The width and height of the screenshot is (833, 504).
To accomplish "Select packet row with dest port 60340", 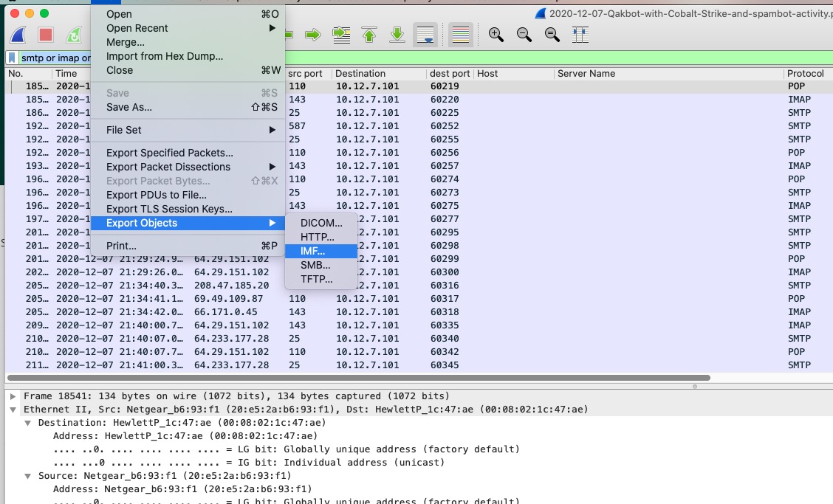I will [x=419, y=338].
